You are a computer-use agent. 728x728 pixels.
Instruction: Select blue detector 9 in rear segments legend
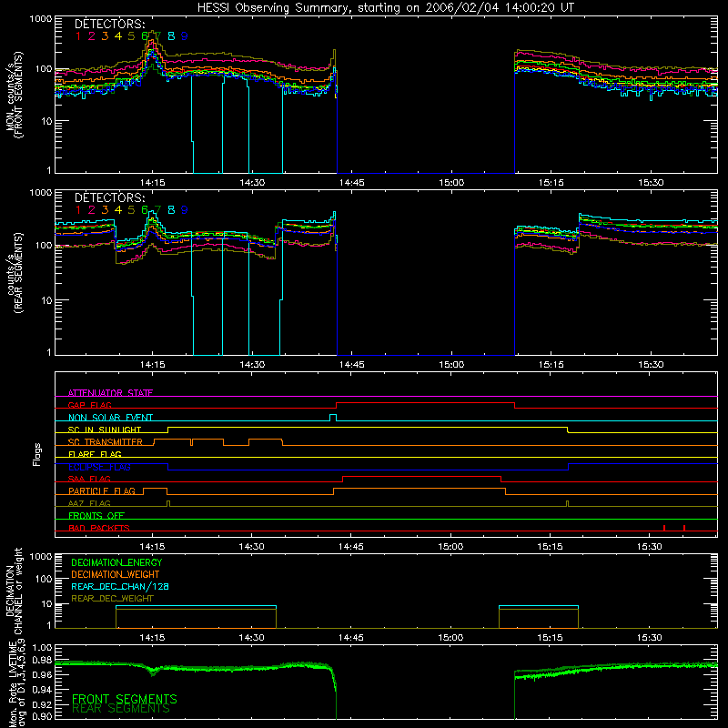coord(185,210)
